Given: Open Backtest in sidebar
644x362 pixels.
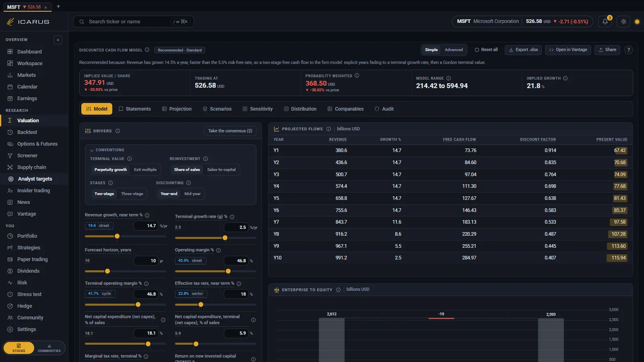Looking at the screenshot, I should [34, 132].
